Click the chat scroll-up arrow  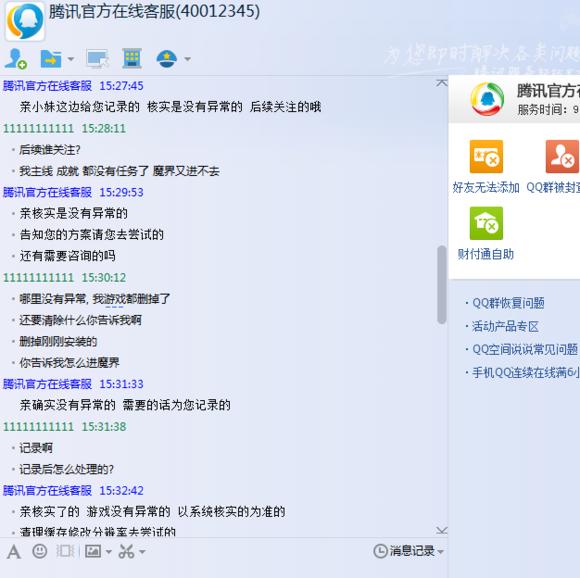tap(441, 83)
